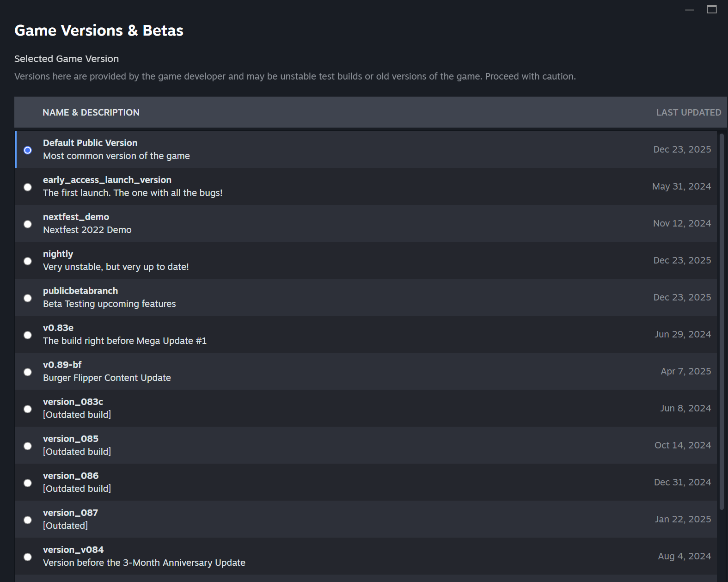Click the 'Beta Testing upcoming features' description
Screen dimensions: 728x582
click(110, 304)
